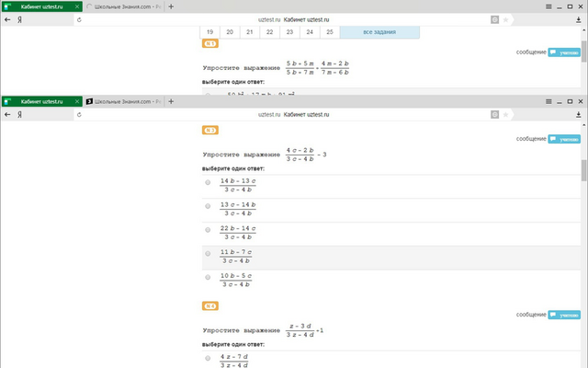Switch to Кабинет uztest.ru tab in bottom window
The width and height of the screenshot is (588, 368).
pyautogui.click(x=41, y=101)
